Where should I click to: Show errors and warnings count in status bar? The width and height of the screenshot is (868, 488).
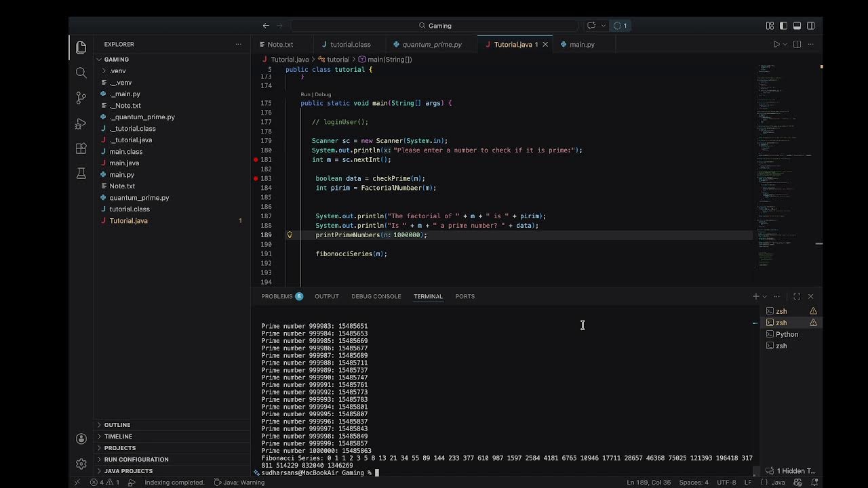click(x=104, y=483)
